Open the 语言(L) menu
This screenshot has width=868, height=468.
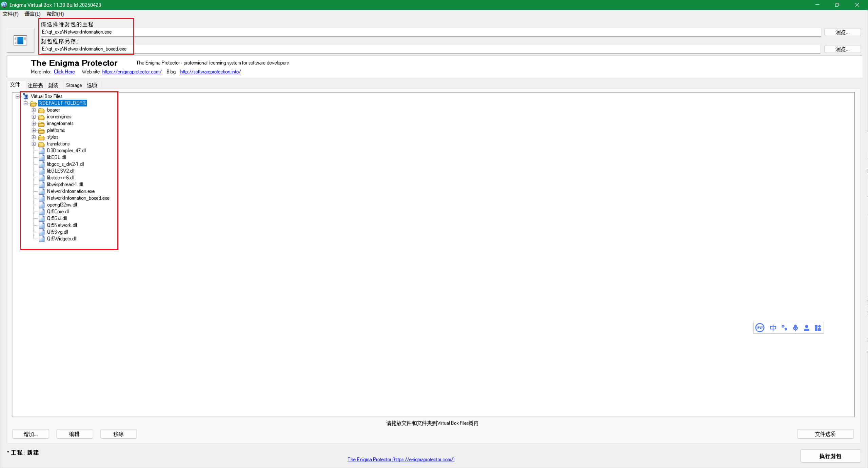[x=32, y=14]
